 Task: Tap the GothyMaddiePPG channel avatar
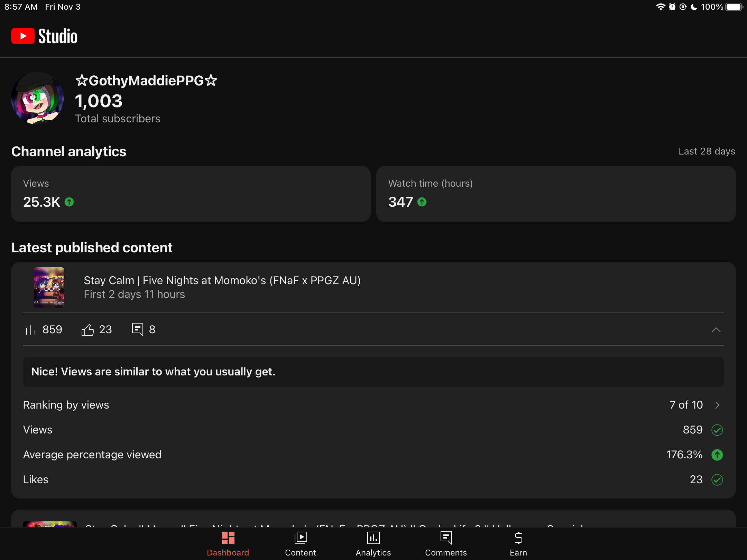coord(37,98)
